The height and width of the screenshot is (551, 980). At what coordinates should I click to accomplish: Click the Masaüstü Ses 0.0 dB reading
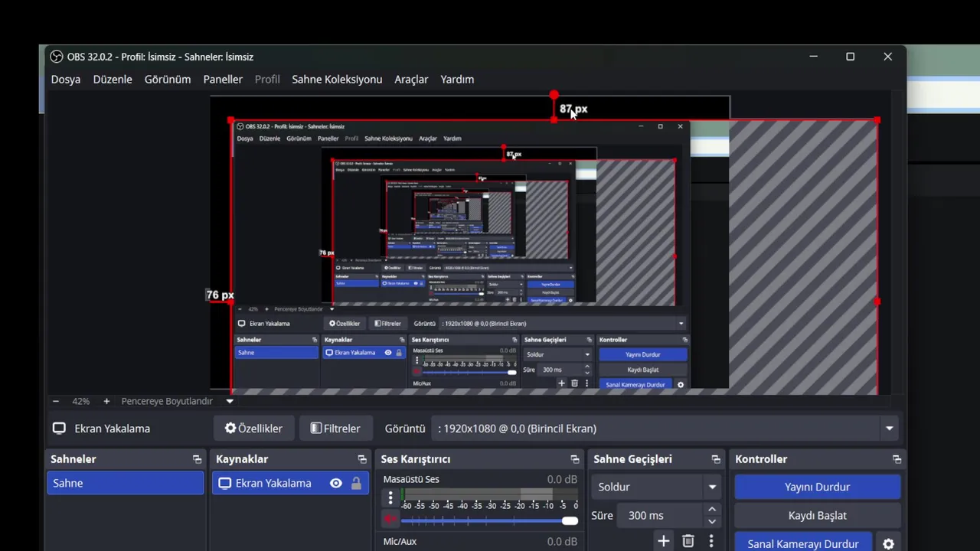[562, 479]
